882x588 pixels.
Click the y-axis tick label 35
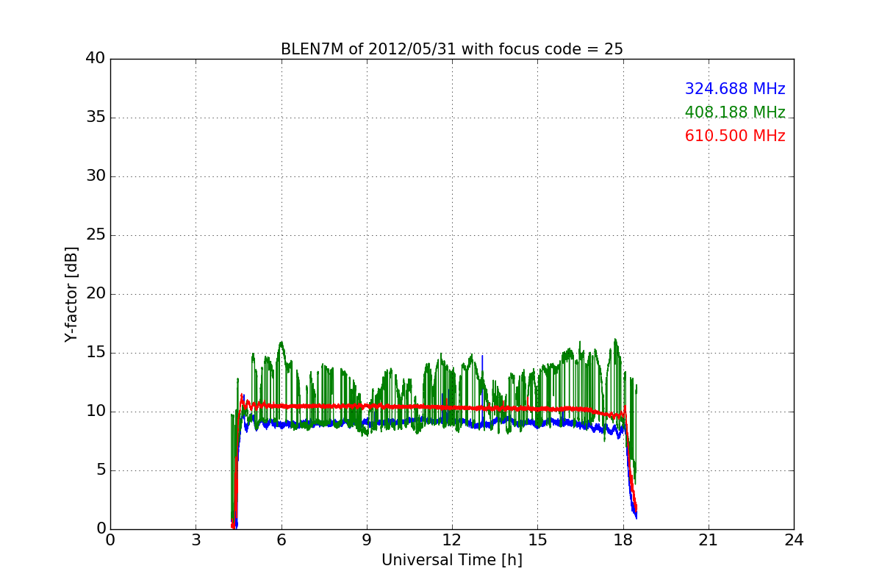click(96, 118)
